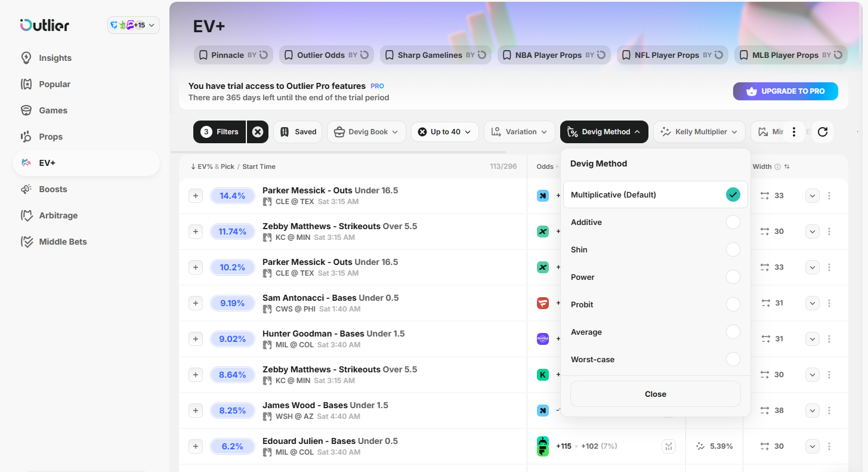Image resolution: width=868 pixels, height=472 pixels.
Task: Add the Zebby Matthews 11.74% pick
Action: [196, 232]
